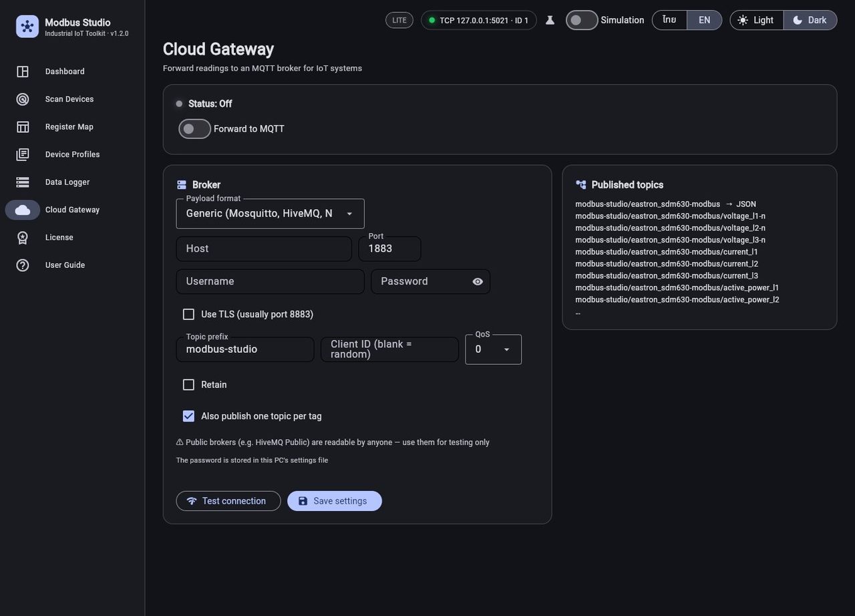Toggle the Simulation switch
This screenshot has height=616, width=855.
[x=582, y=20]
